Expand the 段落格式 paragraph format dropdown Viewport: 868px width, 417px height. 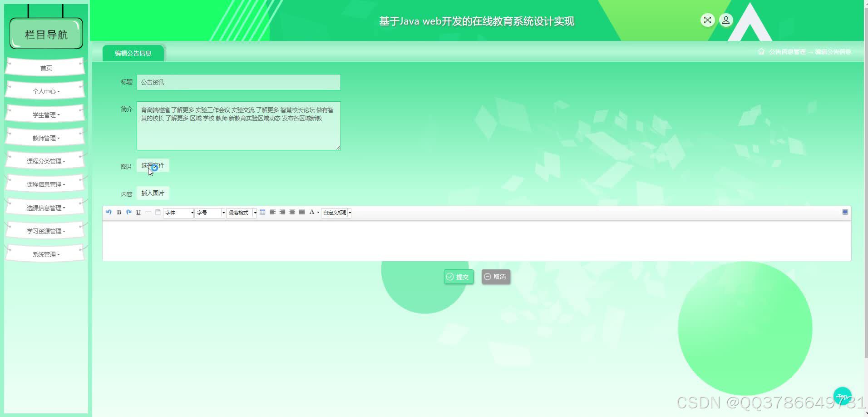[241, 212]
